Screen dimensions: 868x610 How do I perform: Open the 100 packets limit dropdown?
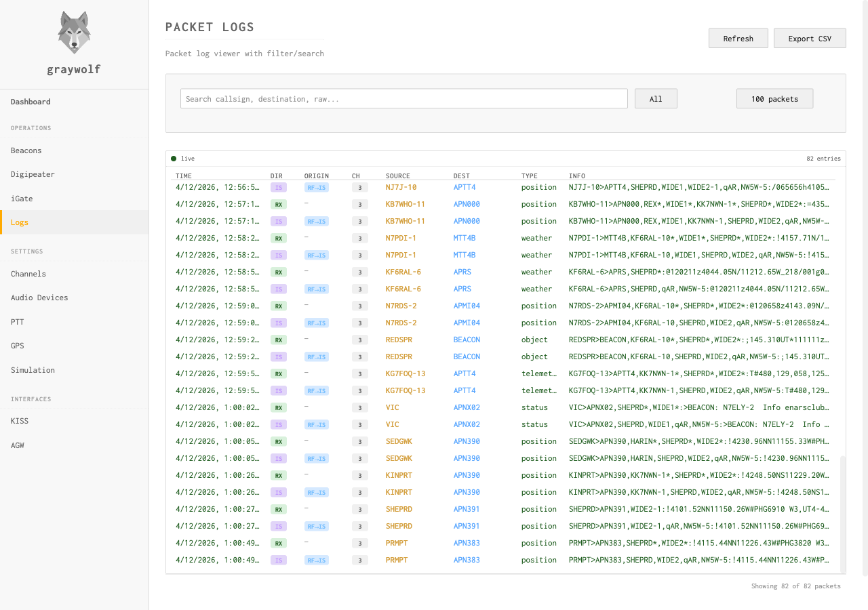774,98
